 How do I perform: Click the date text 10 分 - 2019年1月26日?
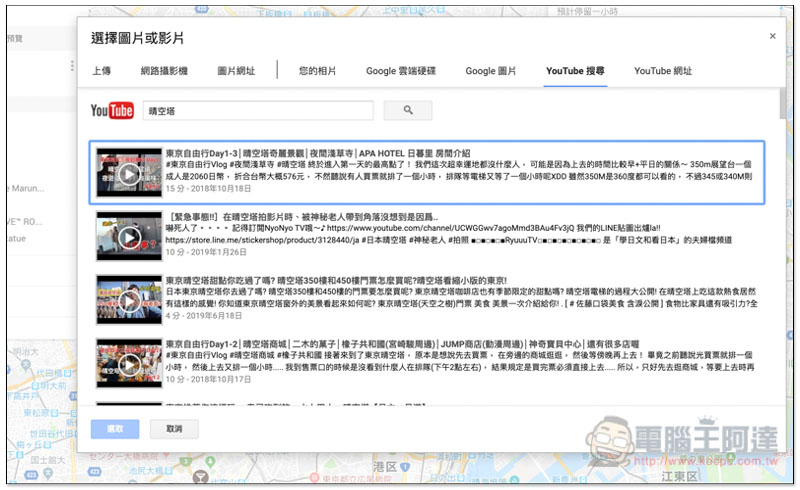[206, 252]
